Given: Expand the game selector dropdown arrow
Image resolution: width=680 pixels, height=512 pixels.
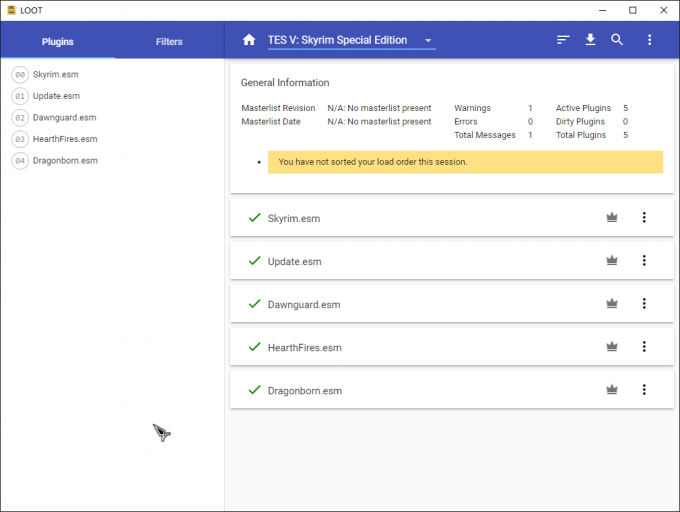Looking at the screenshot, I should coord(428,40).
